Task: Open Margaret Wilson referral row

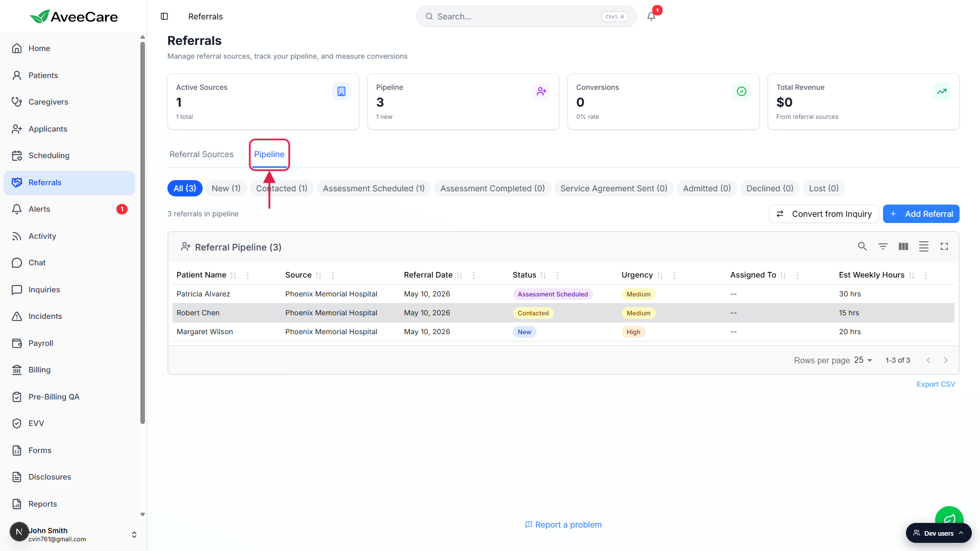Action: coord(563,332)
